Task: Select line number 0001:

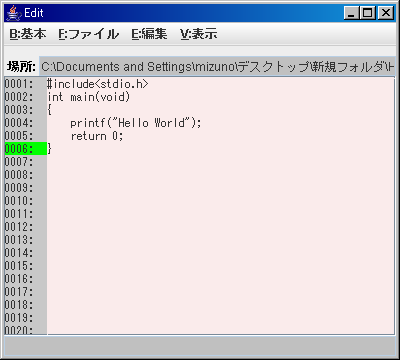Action: (x=19, y=84)
